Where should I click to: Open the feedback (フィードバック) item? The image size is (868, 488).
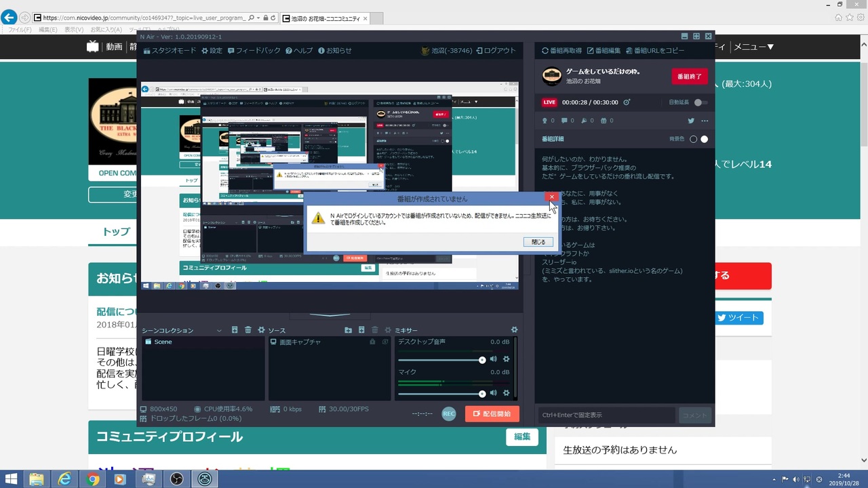[x=254, y=50]
